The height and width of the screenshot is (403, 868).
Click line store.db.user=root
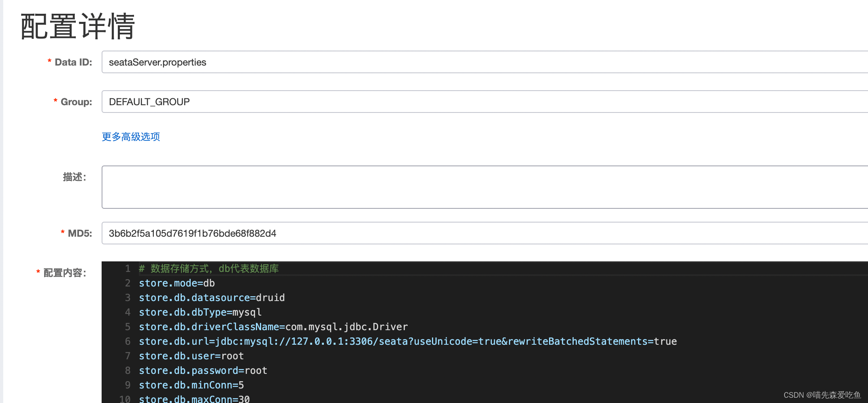[x=191, y=356]
